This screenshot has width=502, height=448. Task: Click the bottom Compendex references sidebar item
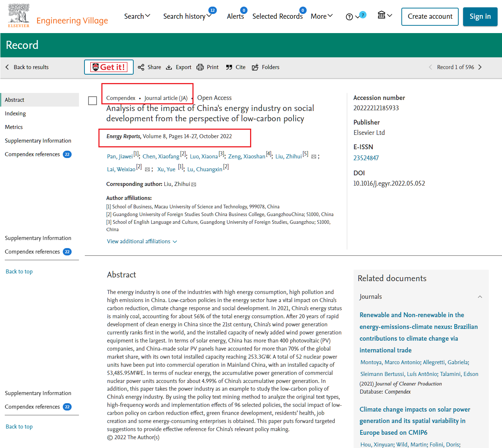click(38, 407)
